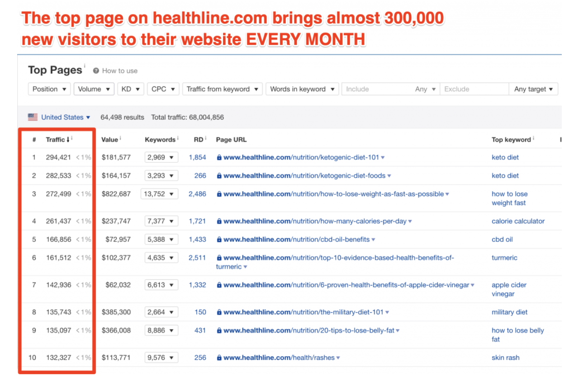Open the Position filter dropdown
588x386 pixels.
(x=49, y=89)
